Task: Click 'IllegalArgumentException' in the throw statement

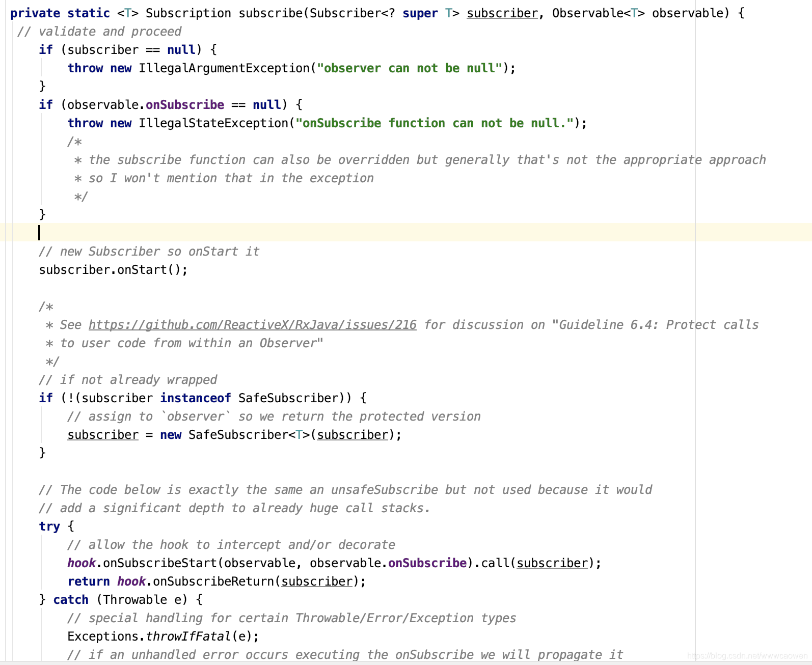Action: point(224,68)
